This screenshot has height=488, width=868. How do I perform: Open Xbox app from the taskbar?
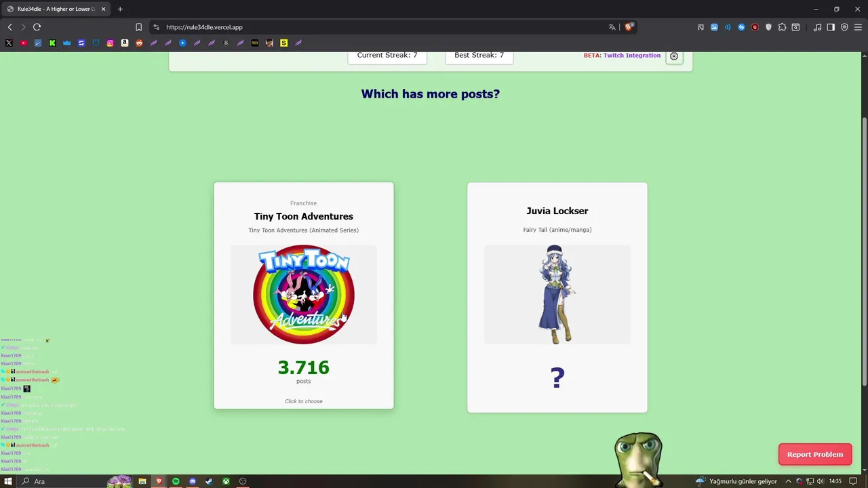[x=226, y=481]
